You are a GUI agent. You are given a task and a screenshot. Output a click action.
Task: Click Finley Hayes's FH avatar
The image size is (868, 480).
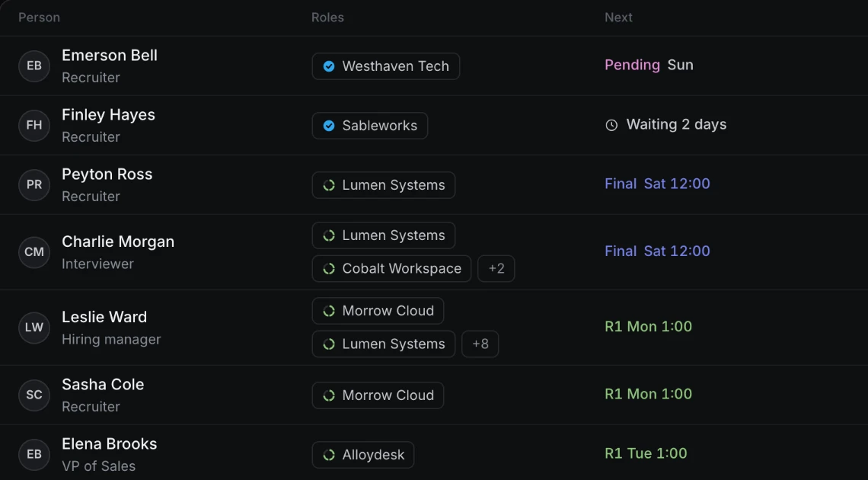[x=34, y=125]
